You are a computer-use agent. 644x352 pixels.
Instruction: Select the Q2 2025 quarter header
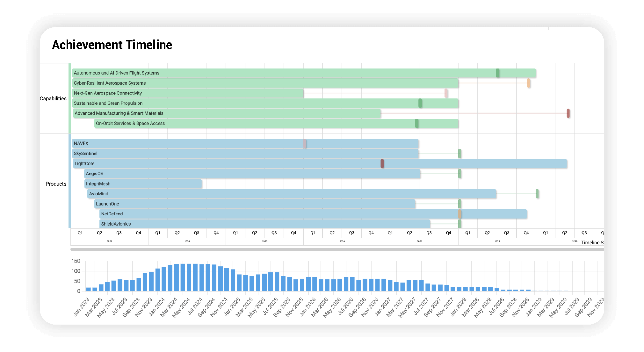click(x=255, y=233)
